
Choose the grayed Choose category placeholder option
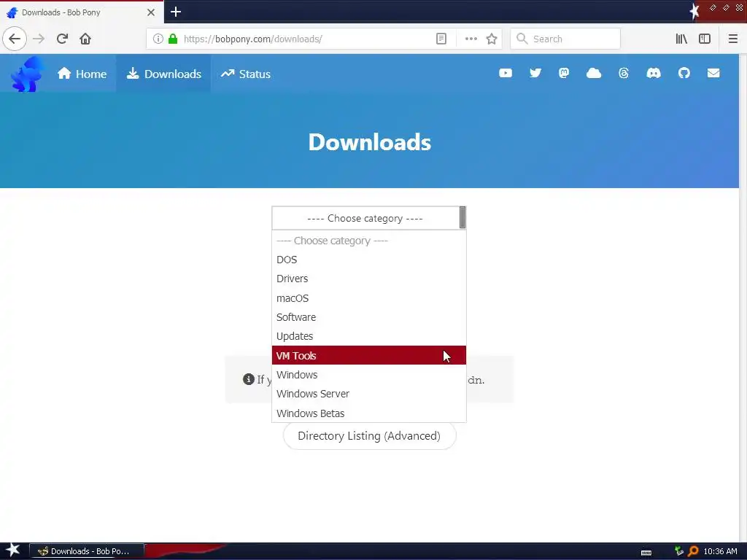point(368,241)
